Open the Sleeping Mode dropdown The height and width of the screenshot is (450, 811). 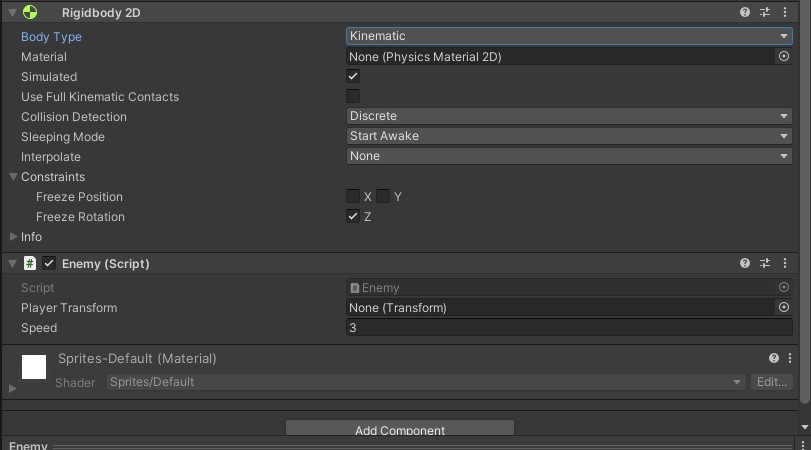tap(569, 136)
